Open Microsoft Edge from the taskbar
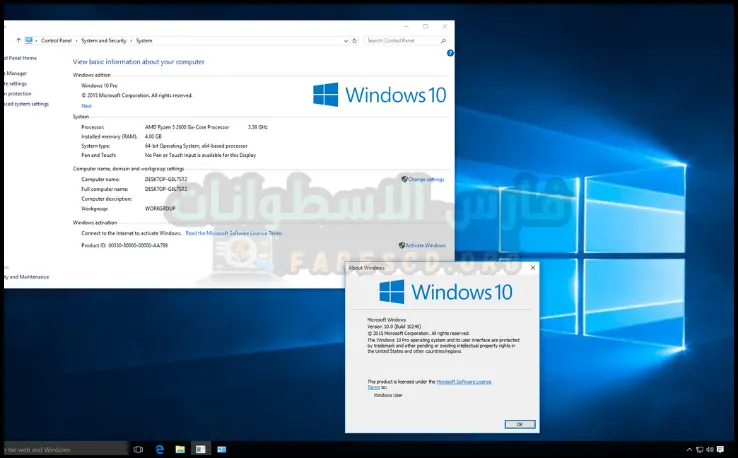This screenshot has height=458, width=738. [159, 450]
